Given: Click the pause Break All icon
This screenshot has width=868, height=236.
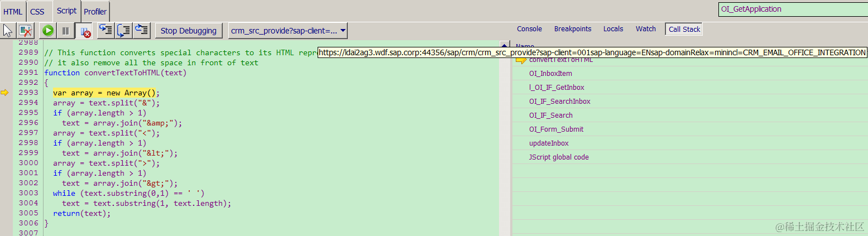Looking at the screenshot, I should click(65, 31).
